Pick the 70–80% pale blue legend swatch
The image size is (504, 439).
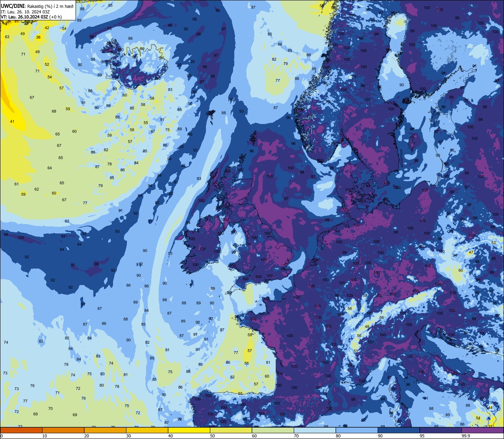point(315,430)
